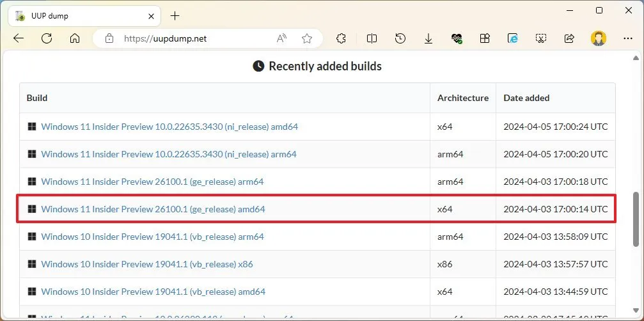Click the Share icon in toolbar
Viewport: 644px width, 321px height.
pyautogui.click(x=569, y=38)
